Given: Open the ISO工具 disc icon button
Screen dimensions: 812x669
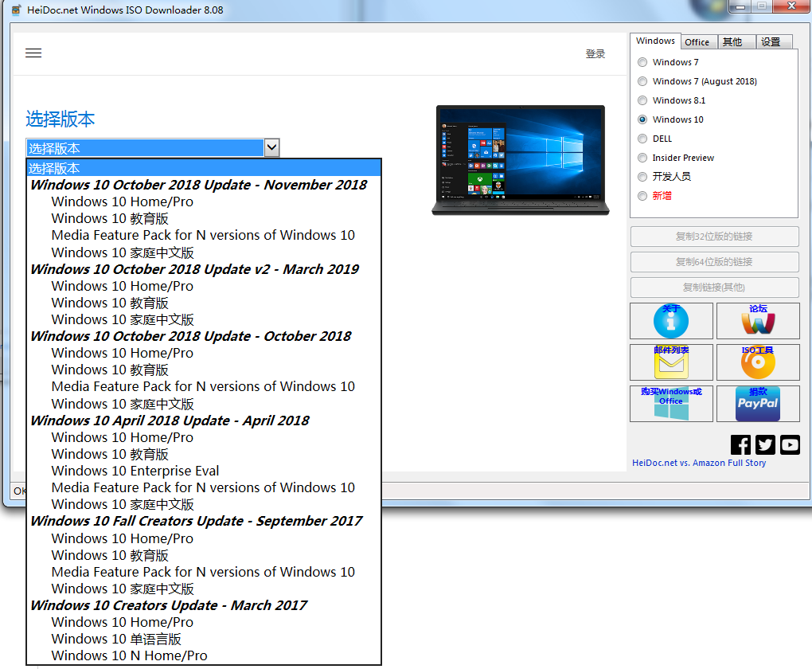Looking at the screenshot, I should point(758,362).
